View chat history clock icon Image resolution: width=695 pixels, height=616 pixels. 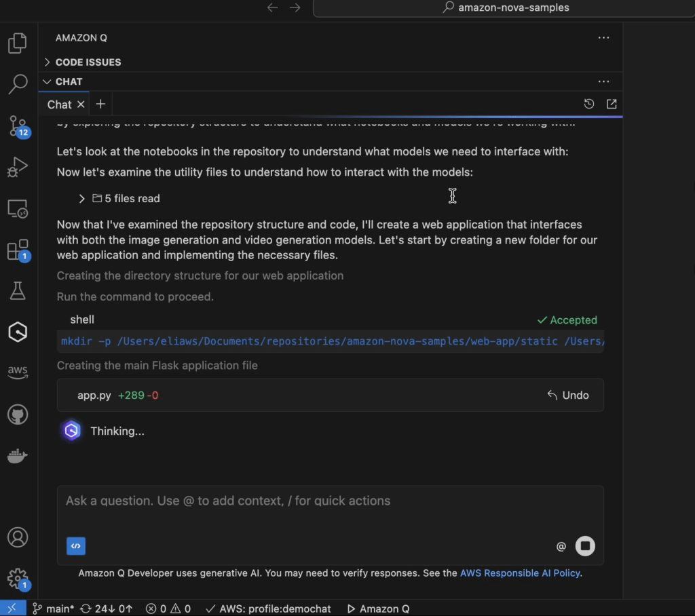[x=588, y=104]
